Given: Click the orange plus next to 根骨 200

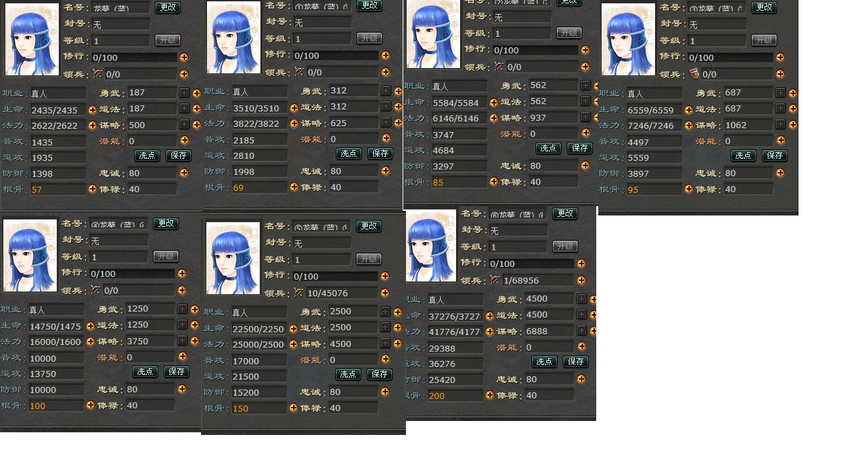Looking at the screenshot, I should (489, 395).
